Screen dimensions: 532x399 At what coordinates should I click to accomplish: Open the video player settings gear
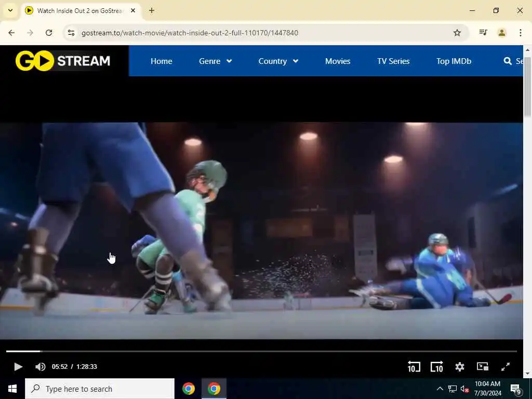point(460,366)
